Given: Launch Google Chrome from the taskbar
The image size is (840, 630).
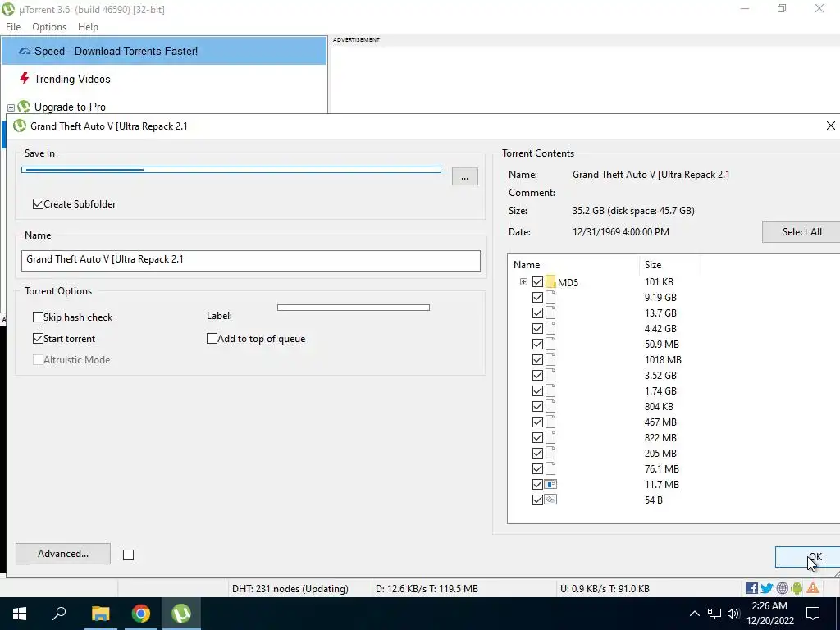Looking at the screenshot, I should click(141, 614).
